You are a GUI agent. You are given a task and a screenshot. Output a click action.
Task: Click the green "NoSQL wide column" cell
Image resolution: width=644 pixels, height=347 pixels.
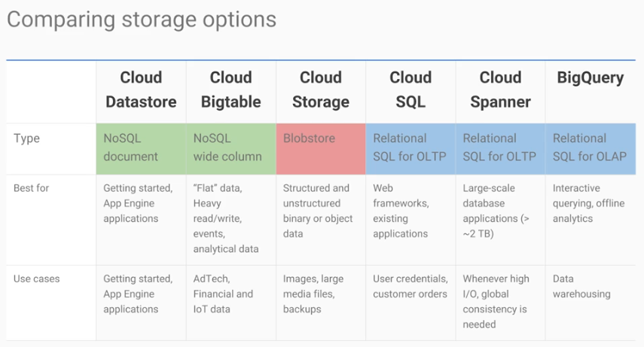point(230,148)
